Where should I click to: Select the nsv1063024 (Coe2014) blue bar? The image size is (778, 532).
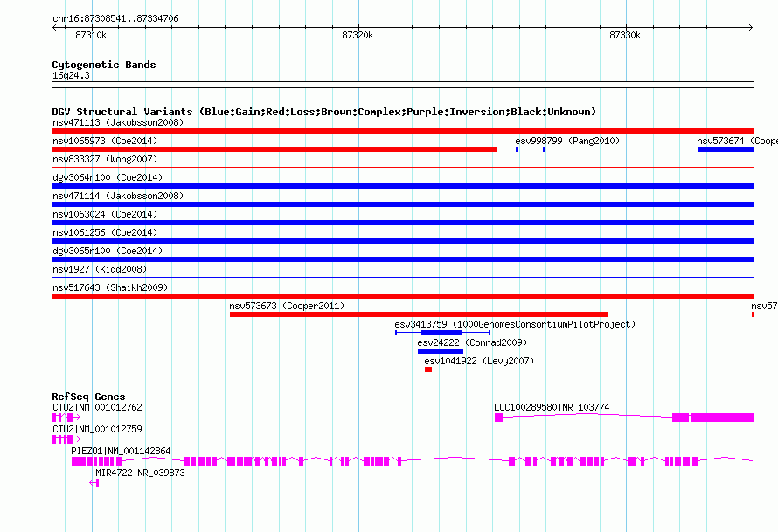click(402, 223)
